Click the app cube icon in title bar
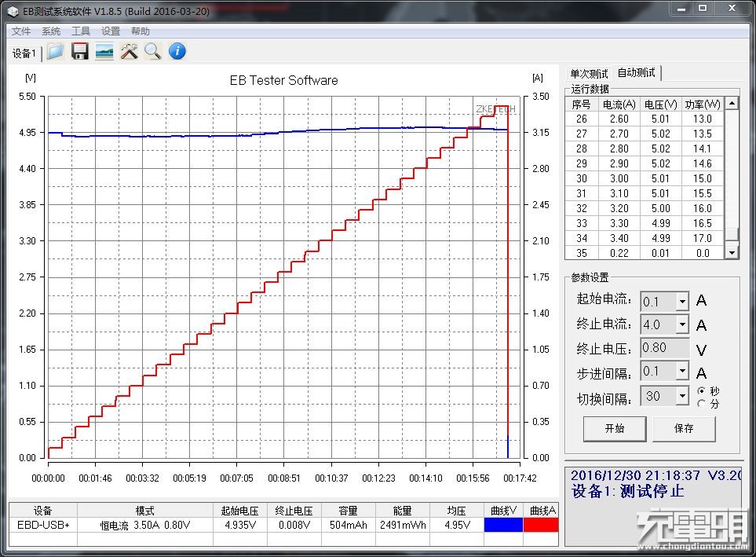 click(12, 9)
